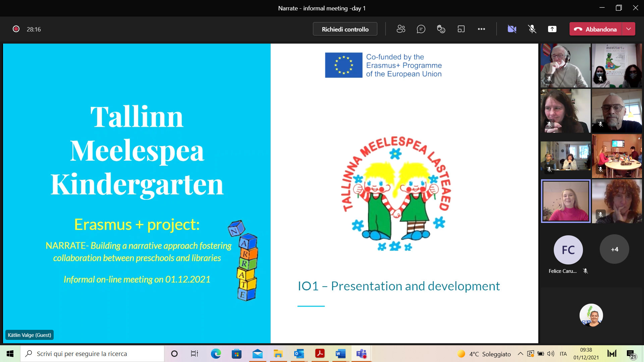
Task: Select elderly man with headset video thumbnail
Action: tap(566, 65)
